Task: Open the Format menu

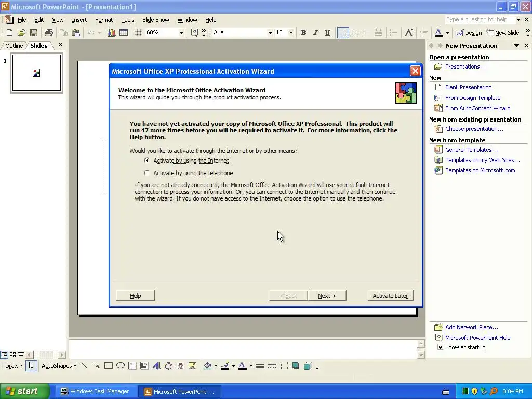Action: coord(104,20)
